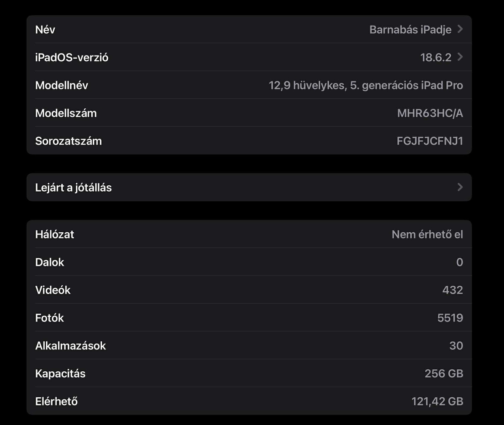Click the Nem érhető el network value
Screen dimensions: 504x425
pos(427,235)
